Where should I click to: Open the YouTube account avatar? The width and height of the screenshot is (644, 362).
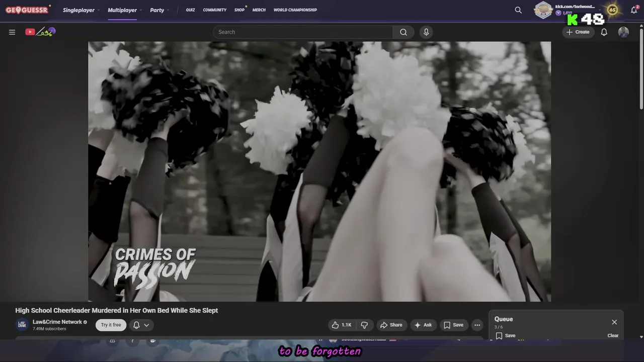[x=623, y=32]
